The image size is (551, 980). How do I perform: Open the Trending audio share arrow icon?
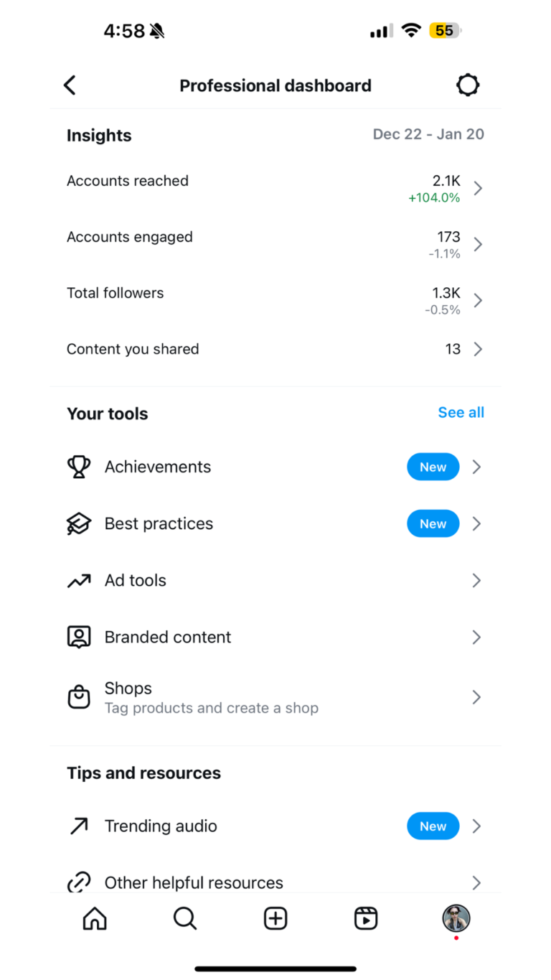(x=79, y=826)
